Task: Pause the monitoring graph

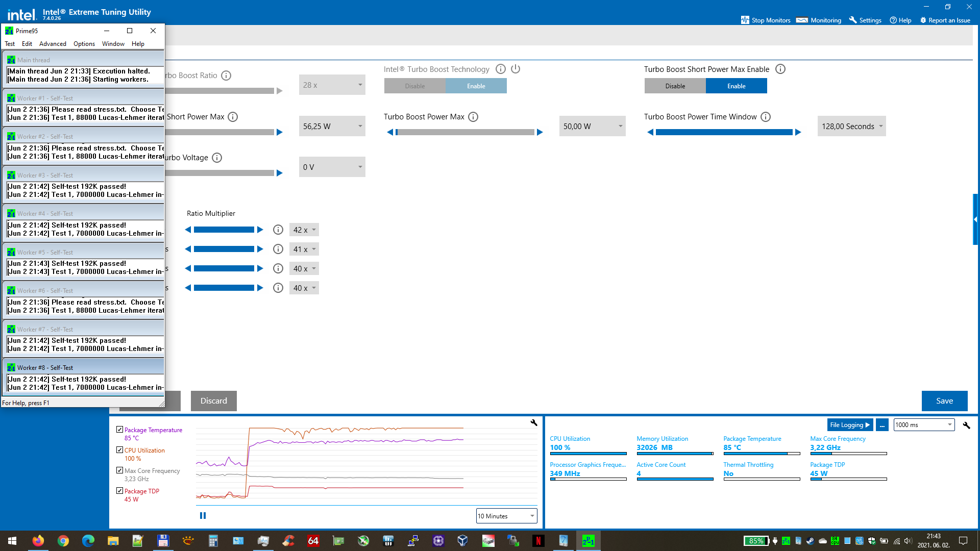Action: 203,516
